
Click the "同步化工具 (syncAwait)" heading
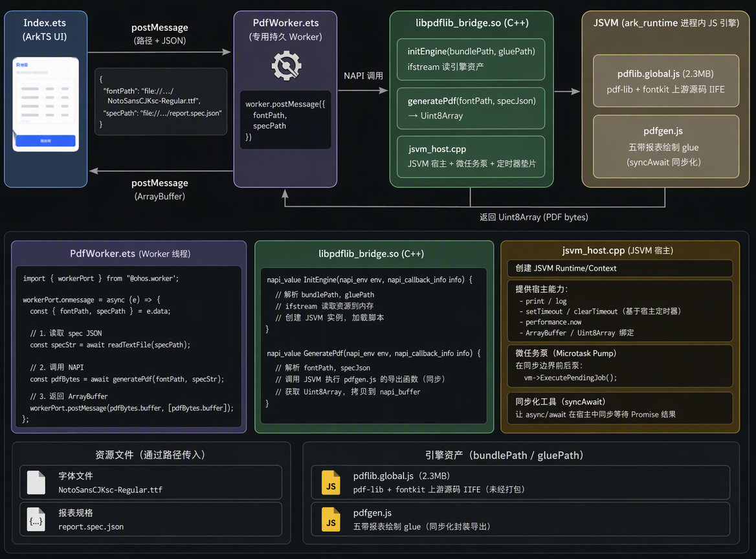pyautogui.click(x=561, y=402)
